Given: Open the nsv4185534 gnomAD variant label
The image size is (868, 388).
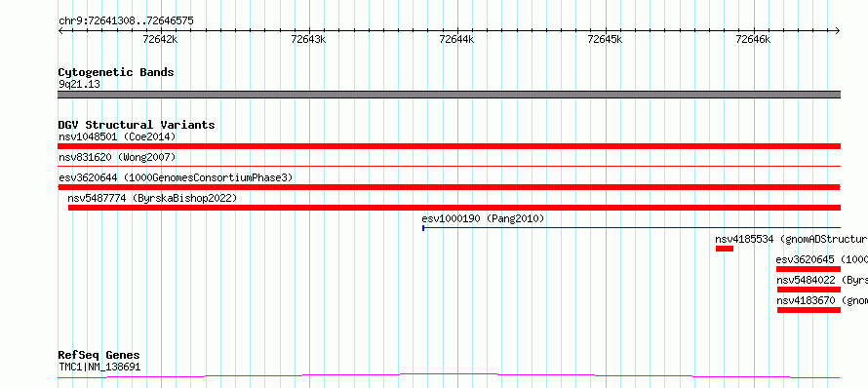Looking at the screenshot, I should pos(792,240).
